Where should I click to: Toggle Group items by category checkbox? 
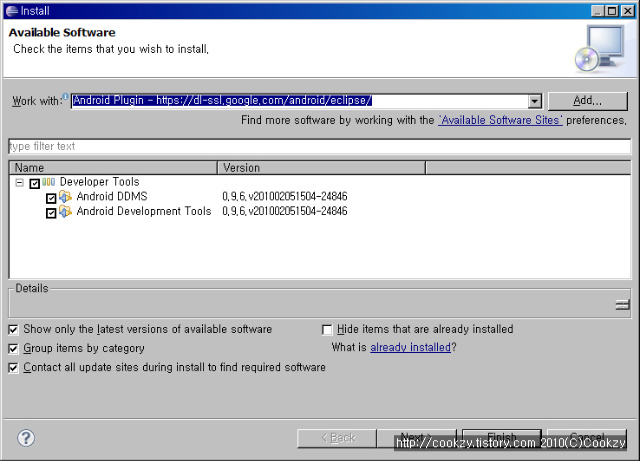coord(13,349)
